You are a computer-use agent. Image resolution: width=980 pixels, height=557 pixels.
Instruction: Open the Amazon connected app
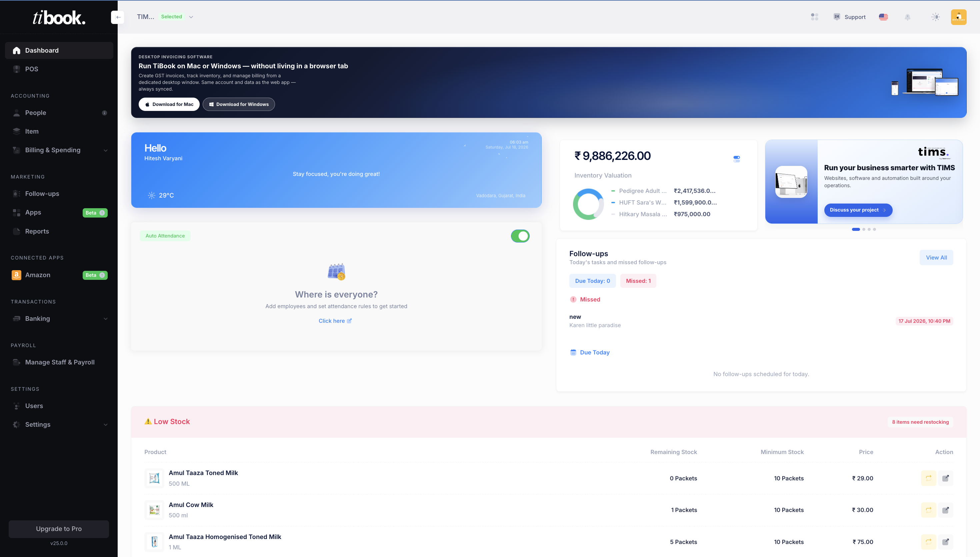point(59,275)
